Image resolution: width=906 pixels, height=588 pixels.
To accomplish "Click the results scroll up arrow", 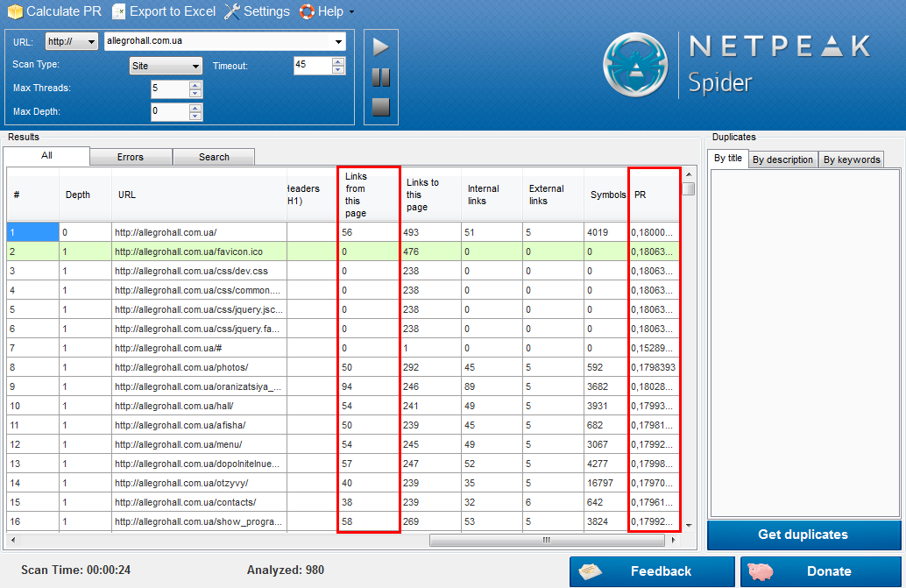I will click(688, 174).
